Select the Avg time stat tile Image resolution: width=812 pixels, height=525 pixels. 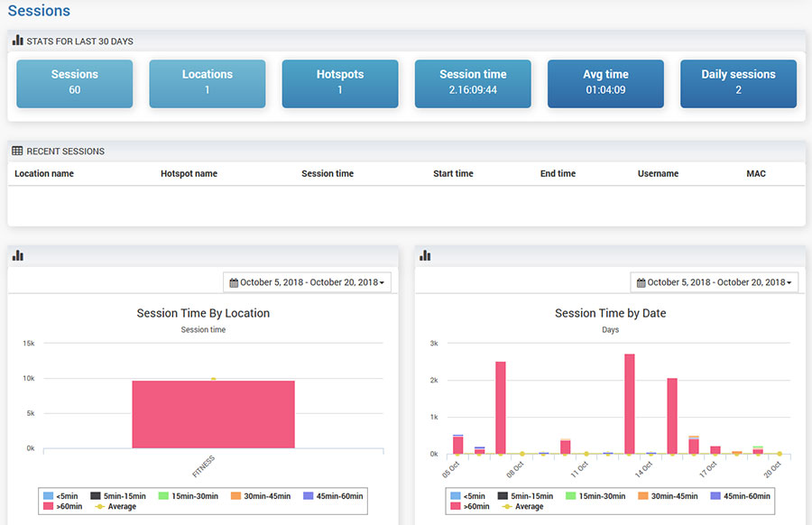605,82
